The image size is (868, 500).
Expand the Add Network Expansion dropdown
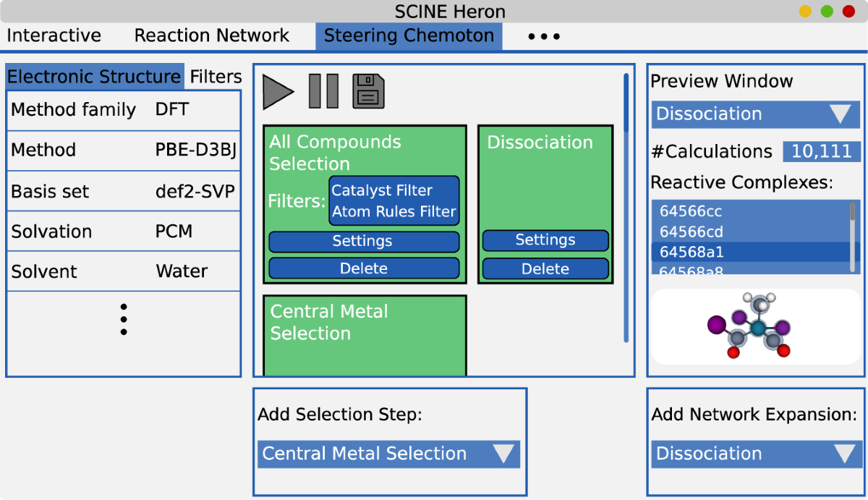pyautogui.click(x=756, y=454)
